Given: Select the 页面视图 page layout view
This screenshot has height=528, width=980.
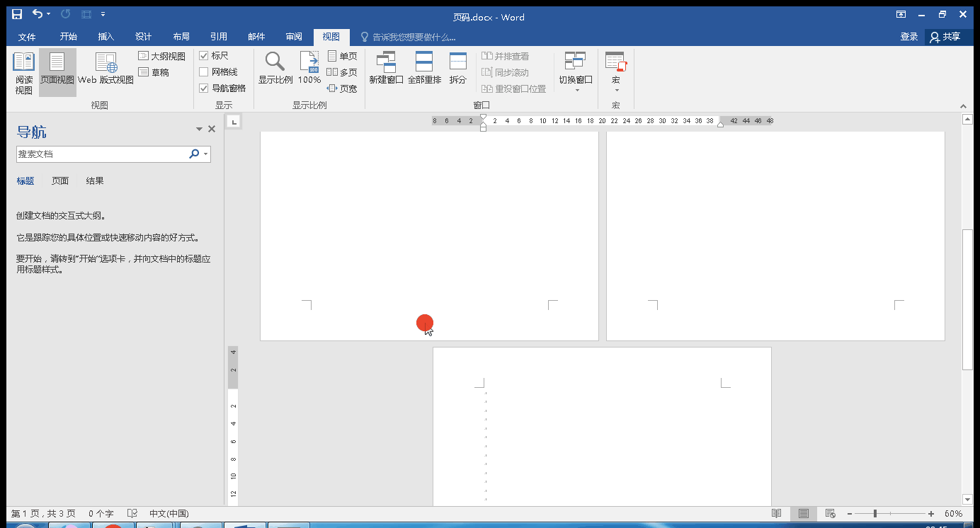Looking at the screenshot, I should tap(57, 74).
